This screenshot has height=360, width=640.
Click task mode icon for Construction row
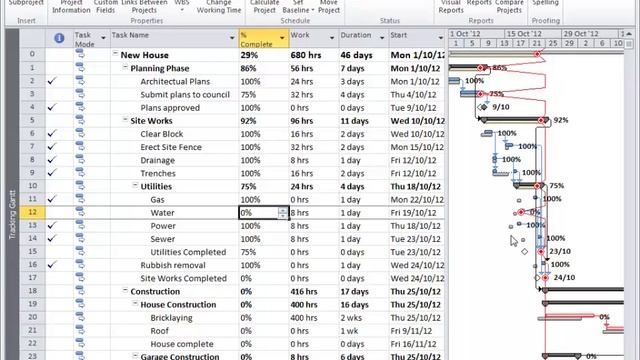tap(80, 291)
